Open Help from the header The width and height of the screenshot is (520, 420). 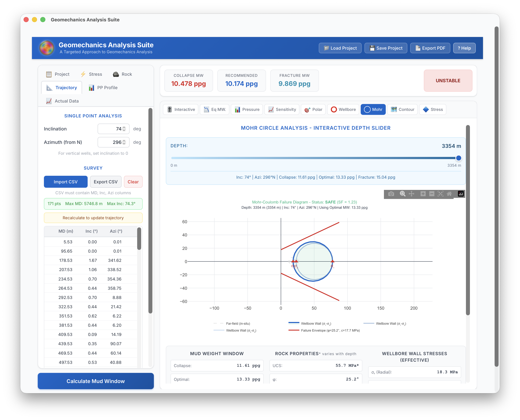tap(464, 48)
